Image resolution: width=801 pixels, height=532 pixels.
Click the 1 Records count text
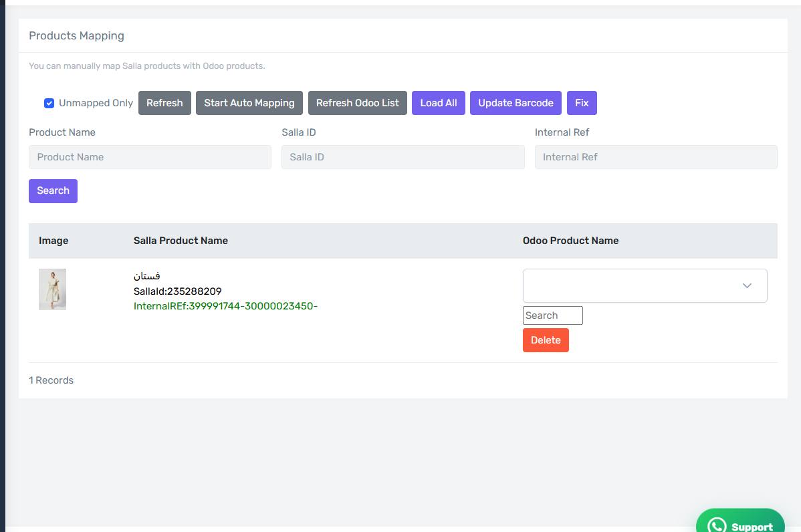coord(51,380)
